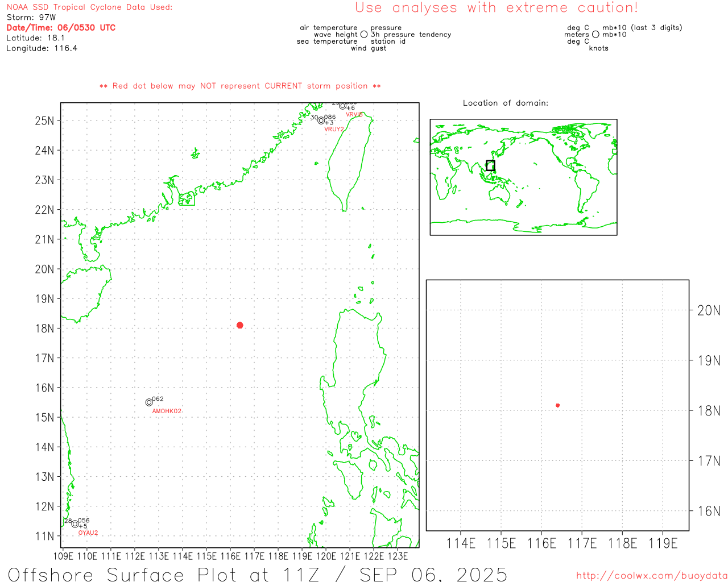Click the 'Longitude: 116.4' text
This screenshot has width=728, height=582.
[42, 48]
